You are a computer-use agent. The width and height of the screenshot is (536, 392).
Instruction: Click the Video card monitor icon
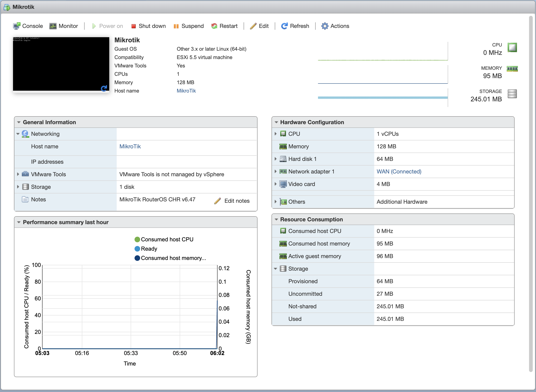point(283,184)
